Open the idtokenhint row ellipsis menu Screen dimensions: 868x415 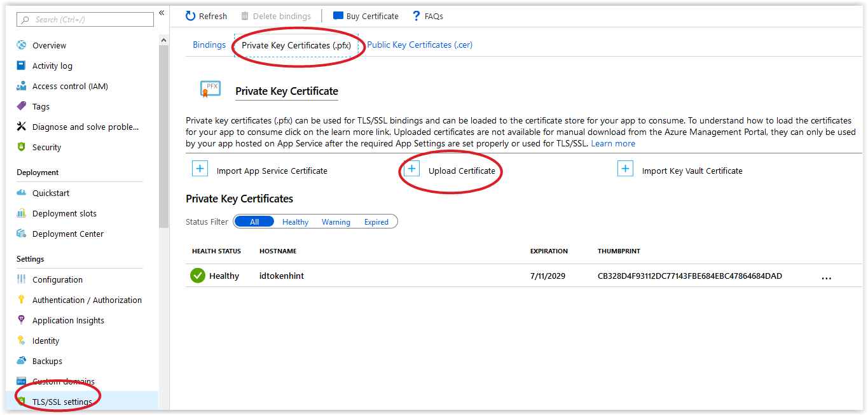pyautogui.click(x=827, y=278)
